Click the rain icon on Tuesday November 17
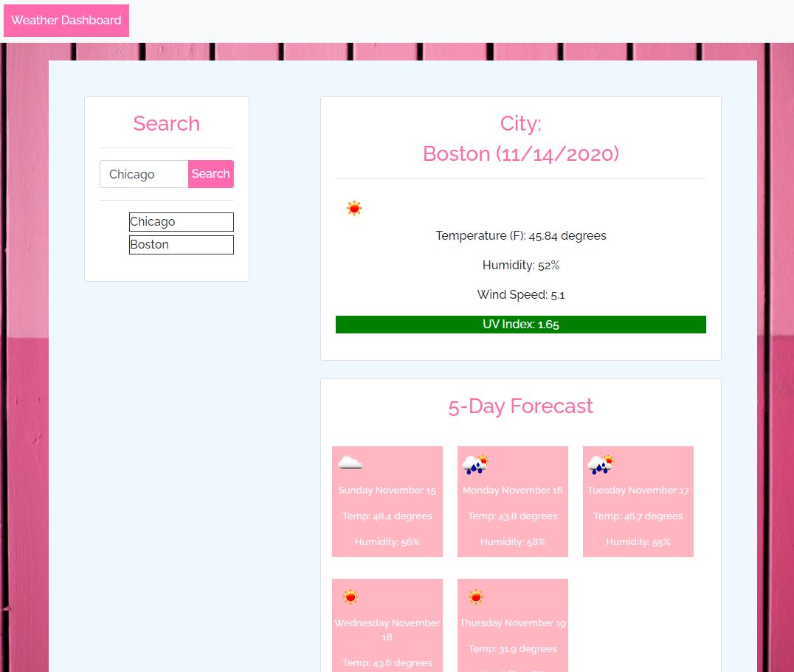 [601, 464]
